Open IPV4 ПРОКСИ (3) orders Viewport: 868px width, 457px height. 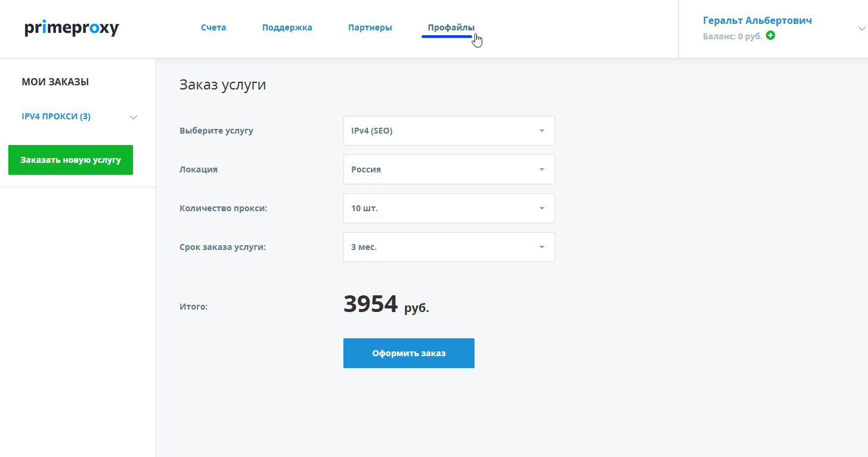click(56, 116)
